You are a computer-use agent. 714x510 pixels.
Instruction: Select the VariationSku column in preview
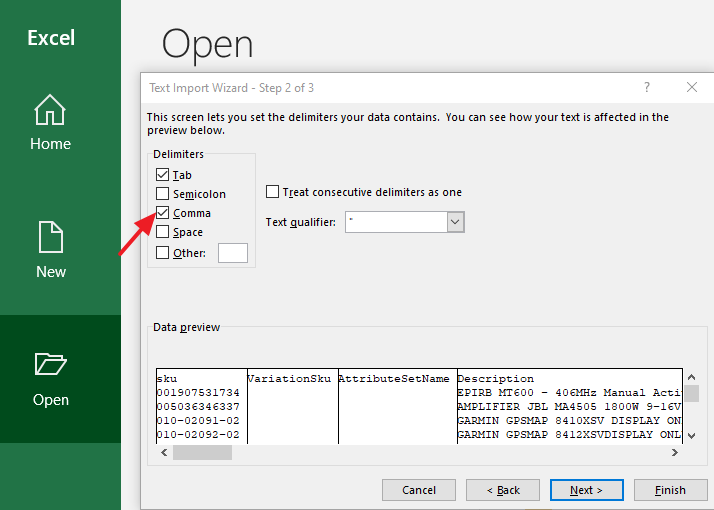click(x=289, y=379)
